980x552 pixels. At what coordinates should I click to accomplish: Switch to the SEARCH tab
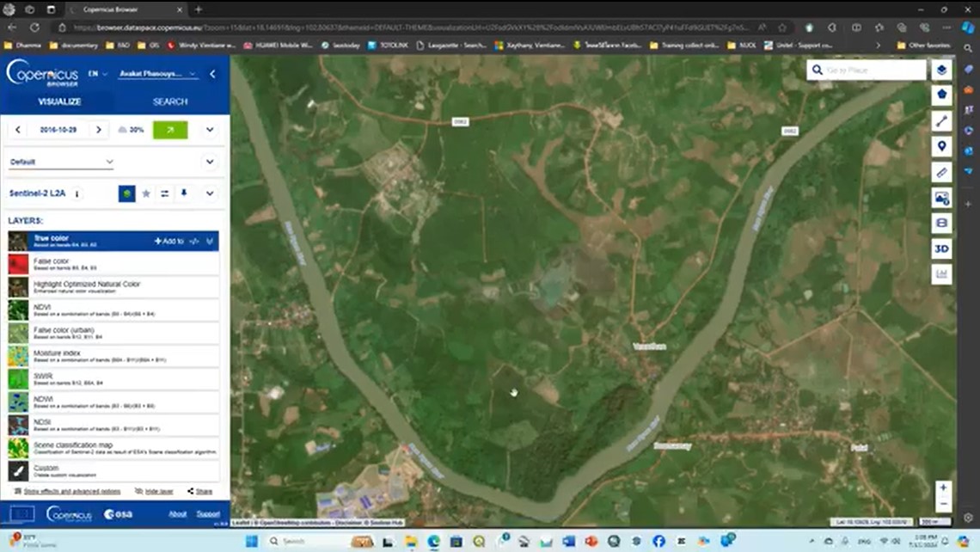pos(170,101)
